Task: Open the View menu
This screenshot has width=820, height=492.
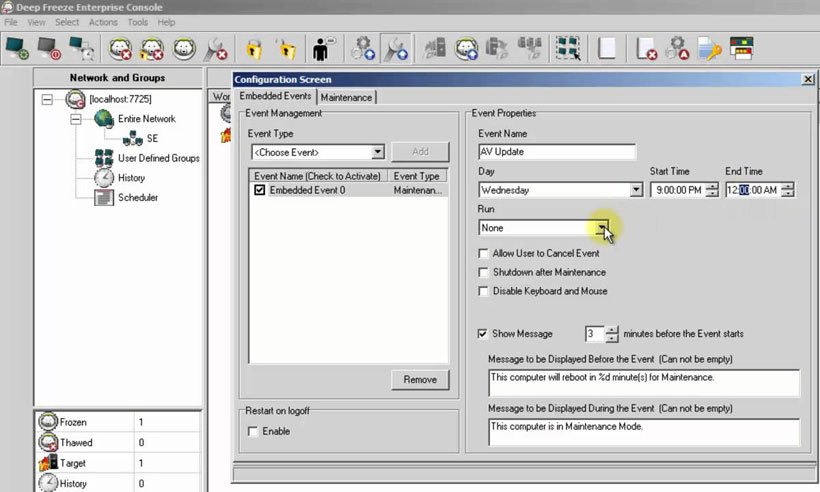Action: tap(36, 22)
